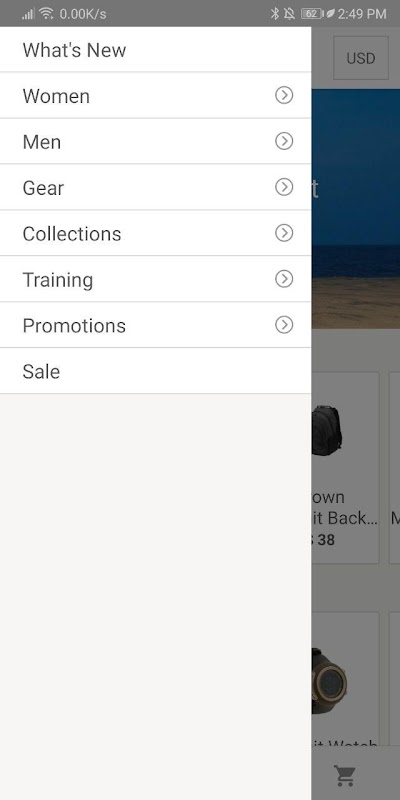
Task: Open the What's New menu item
Action: (155, 49)
